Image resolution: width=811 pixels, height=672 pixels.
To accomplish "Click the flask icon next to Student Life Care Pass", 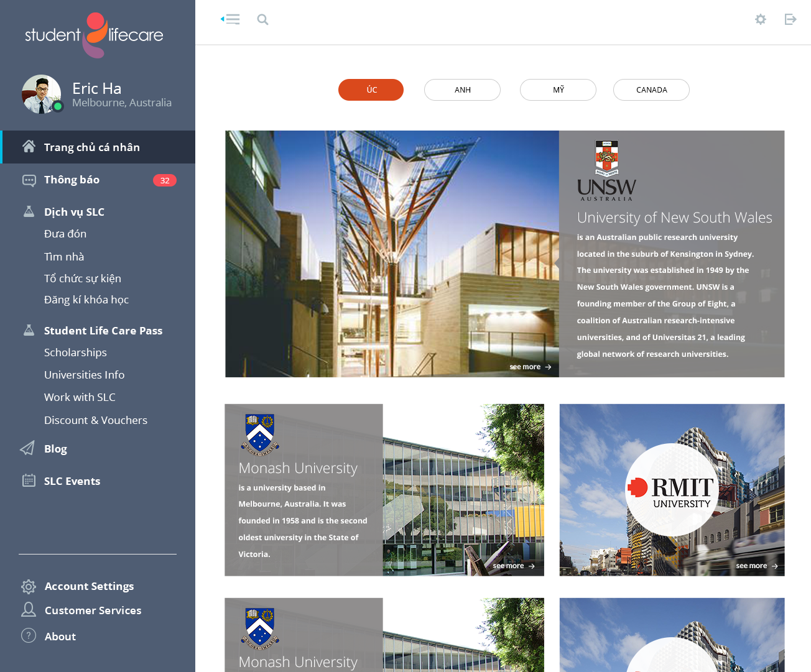I will click(x=29, y=330).
